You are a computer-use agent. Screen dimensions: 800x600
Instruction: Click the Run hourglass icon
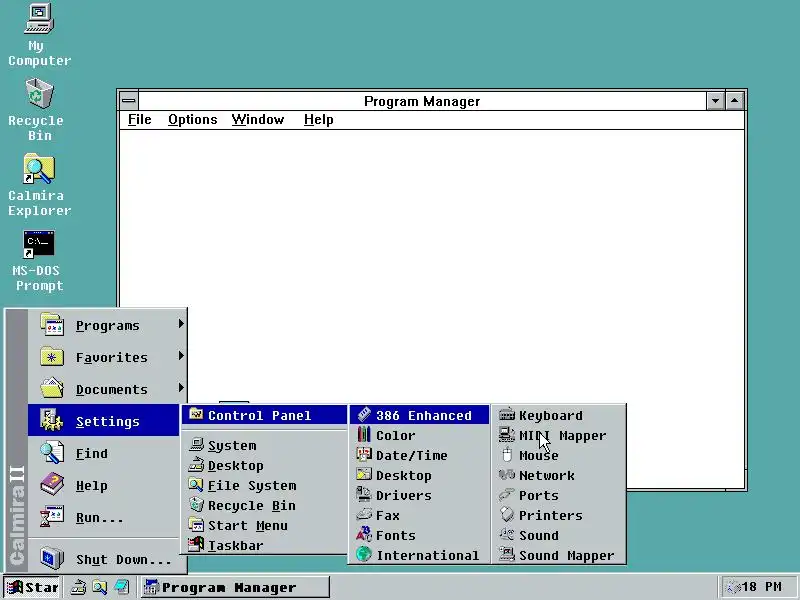[52, 516]
